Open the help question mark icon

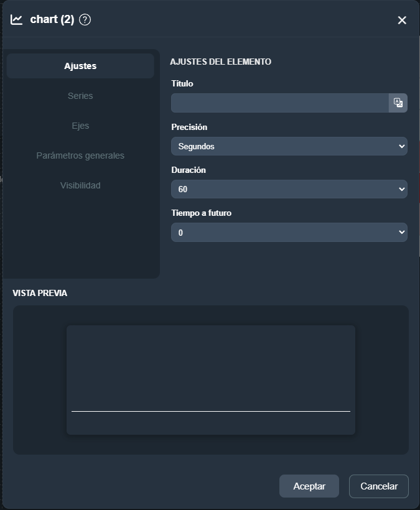85,20
